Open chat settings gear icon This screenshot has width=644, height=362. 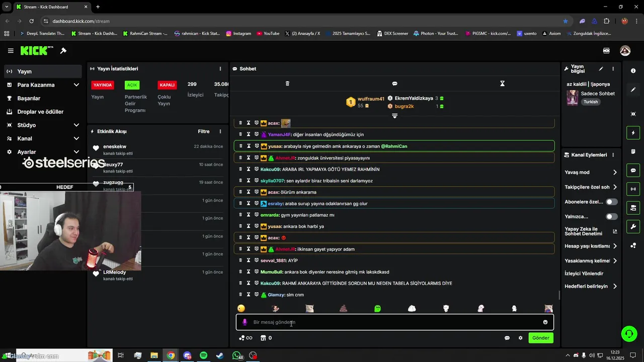[x=520, y=338]
